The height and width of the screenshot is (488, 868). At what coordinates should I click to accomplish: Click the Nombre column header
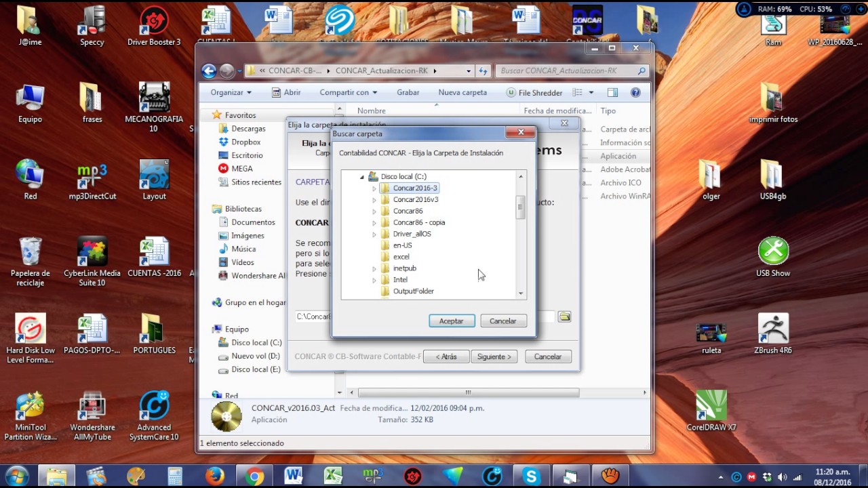(x=372, y=111)
